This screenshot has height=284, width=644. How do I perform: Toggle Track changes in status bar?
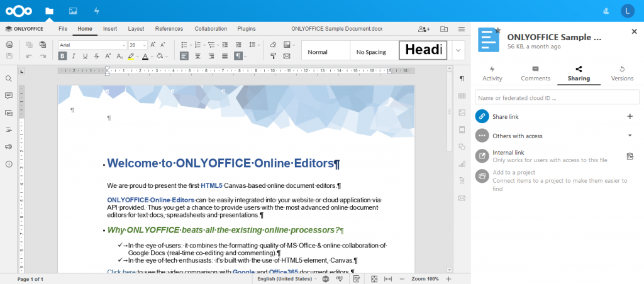click(357, 279)
